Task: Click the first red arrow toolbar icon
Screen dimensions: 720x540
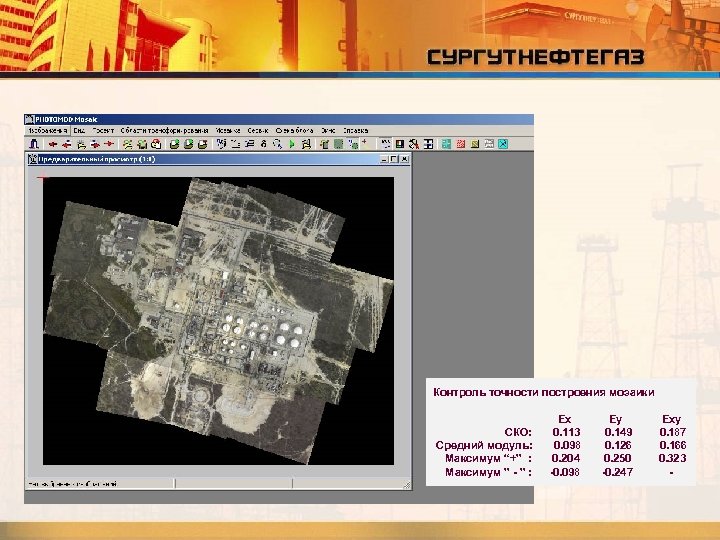Action: point(53,144)
